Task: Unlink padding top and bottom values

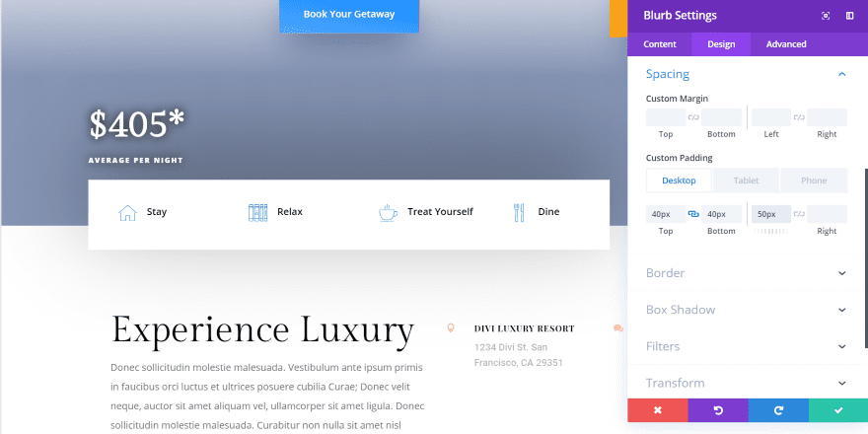Action: 693,214
